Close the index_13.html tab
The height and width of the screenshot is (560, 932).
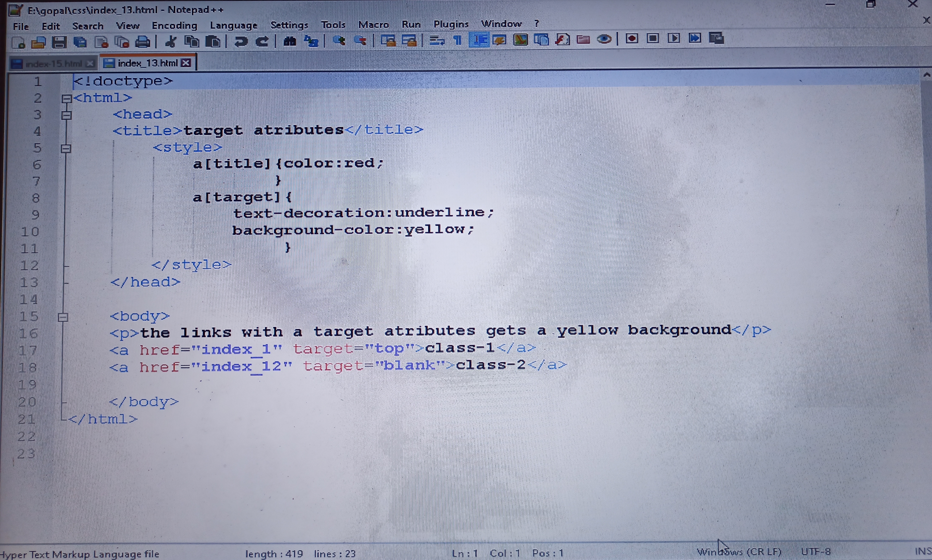(186, 63)
